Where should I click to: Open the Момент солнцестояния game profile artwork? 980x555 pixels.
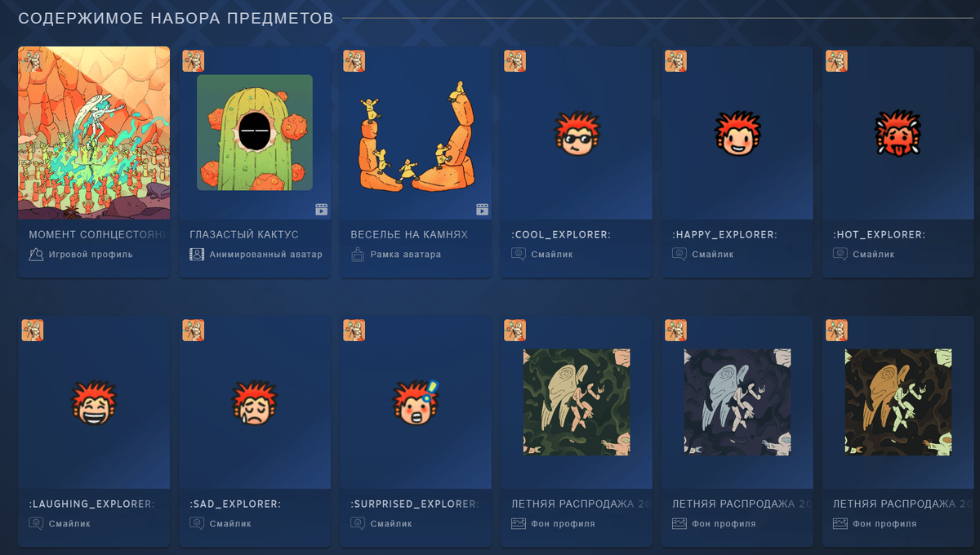coord(94,133)
